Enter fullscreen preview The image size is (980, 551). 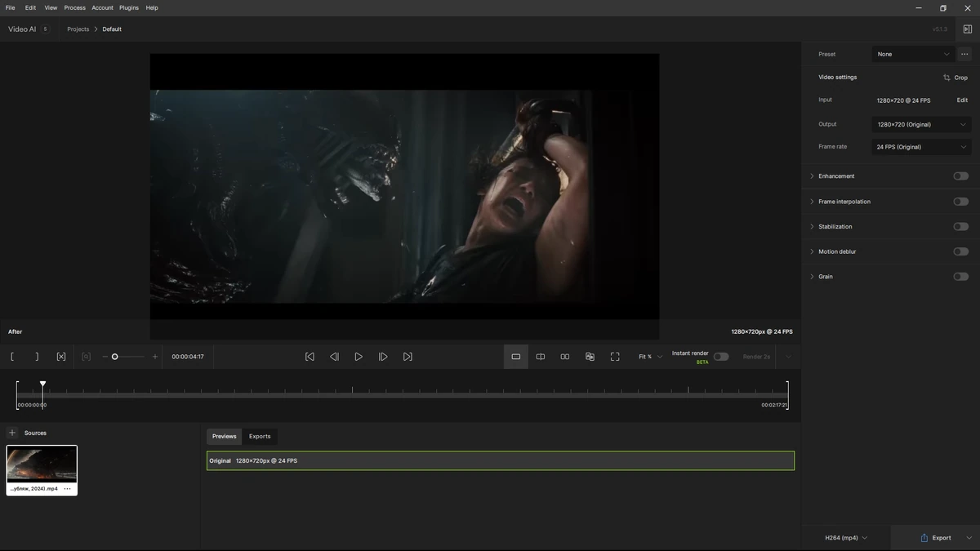click(x=615, y=357)
